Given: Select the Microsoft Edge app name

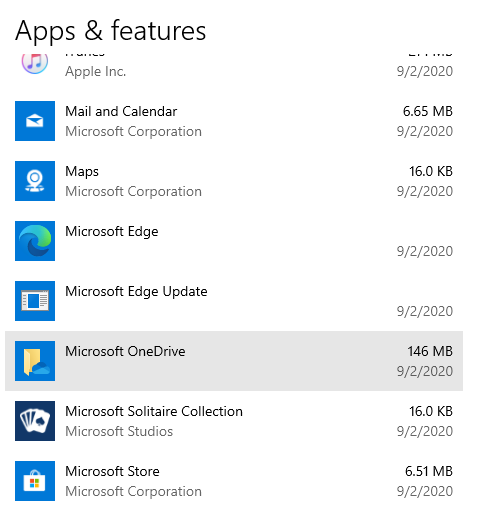Looking at the screenshot, I should (112, 232).
